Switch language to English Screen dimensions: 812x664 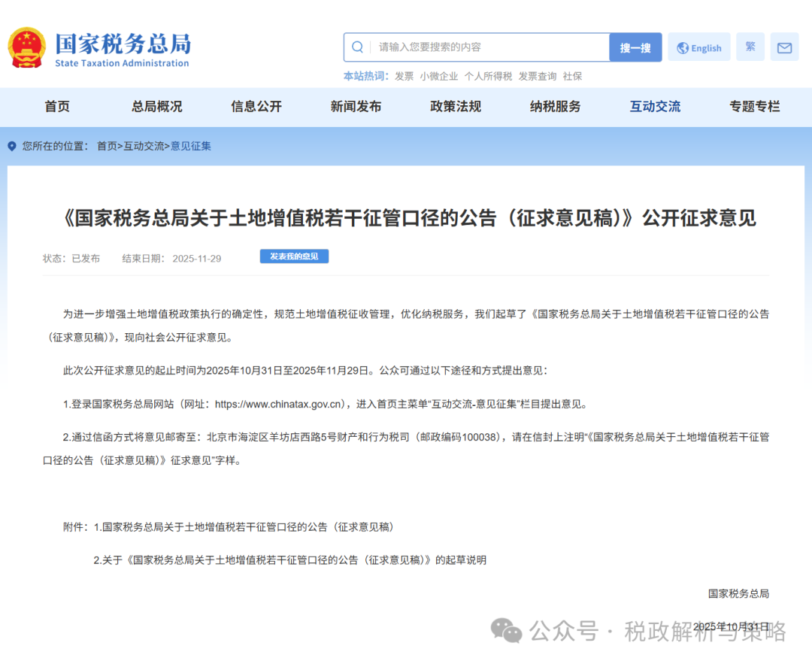699,47
